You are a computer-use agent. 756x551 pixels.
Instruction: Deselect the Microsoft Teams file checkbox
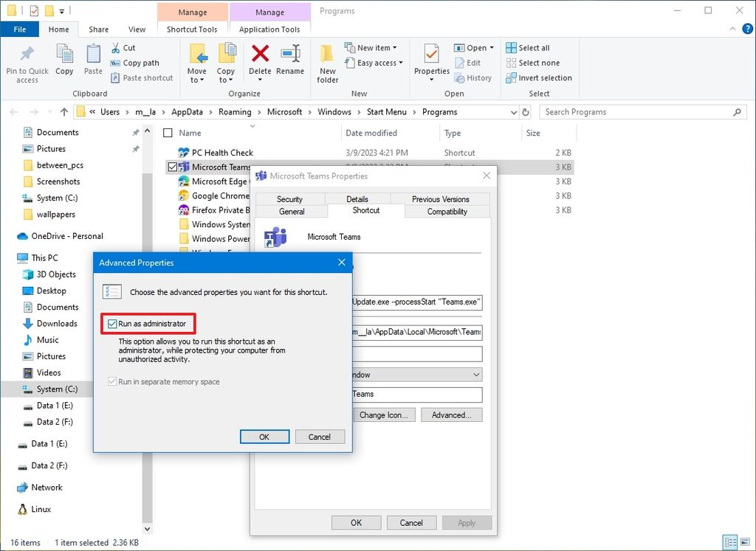(x=172, y=166)
